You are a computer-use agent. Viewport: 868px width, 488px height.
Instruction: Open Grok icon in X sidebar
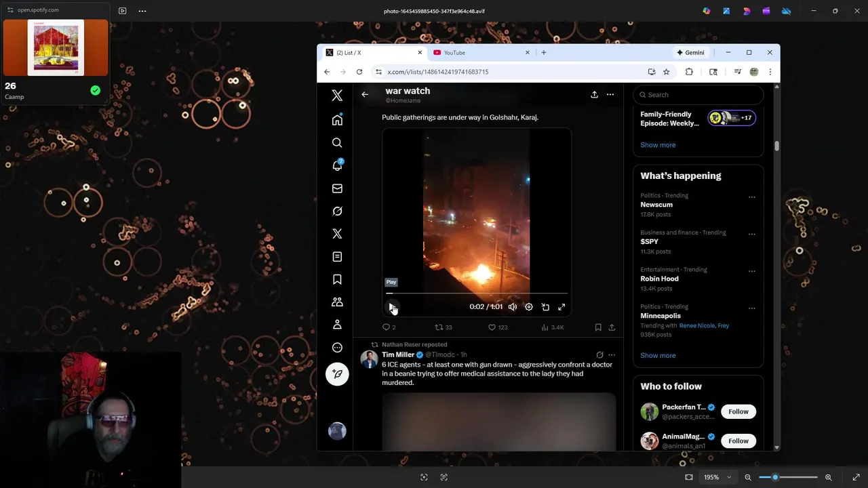pyautogui.click(x=337, y=211)
